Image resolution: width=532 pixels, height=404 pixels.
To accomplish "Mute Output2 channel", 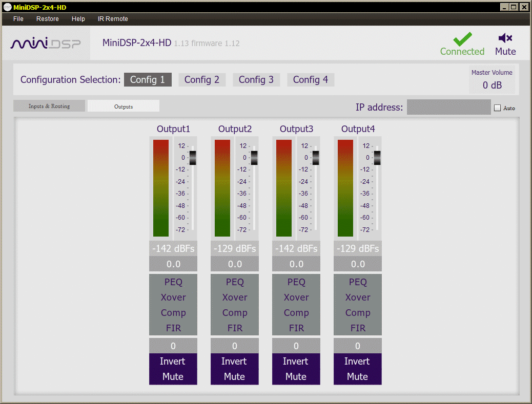I will tap(234, 377).
